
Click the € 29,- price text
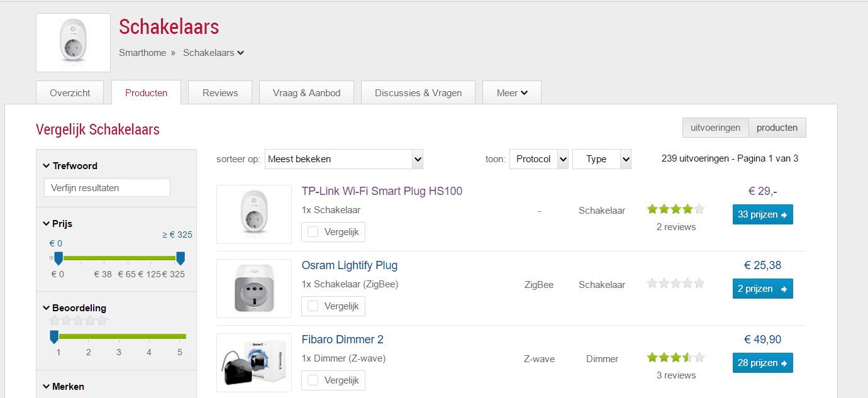click(762, 191)
